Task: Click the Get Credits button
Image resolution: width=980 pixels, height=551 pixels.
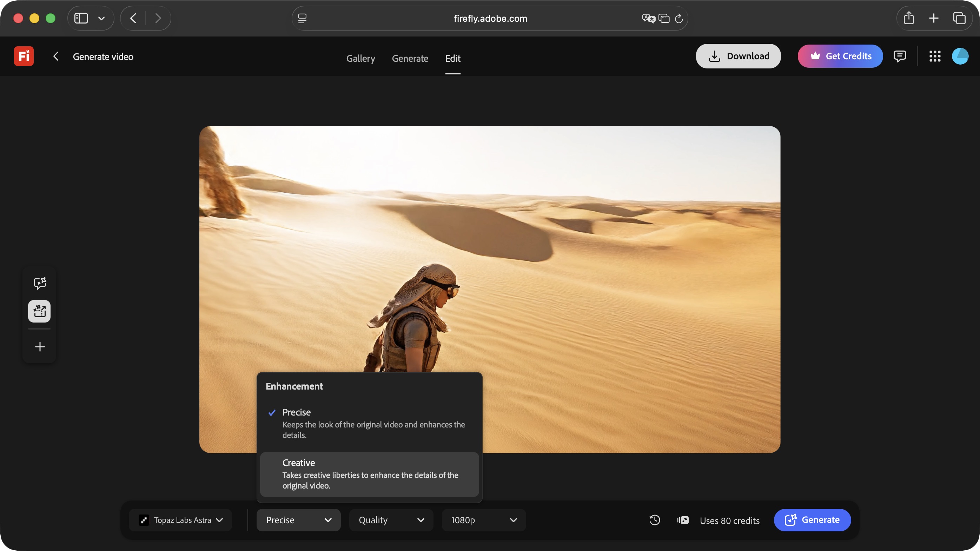Action: coord(840,56)
